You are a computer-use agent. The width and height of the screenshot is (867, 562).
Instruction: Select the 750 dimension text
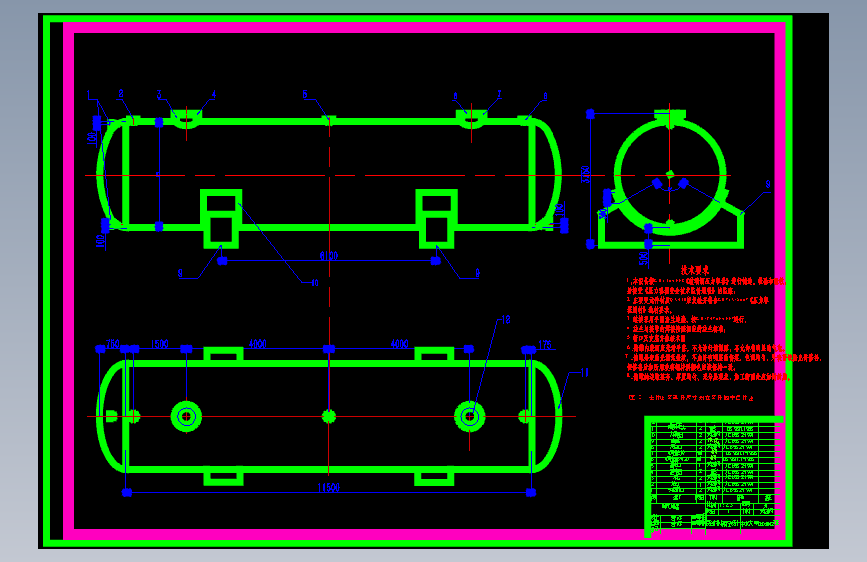pos(113,344)
